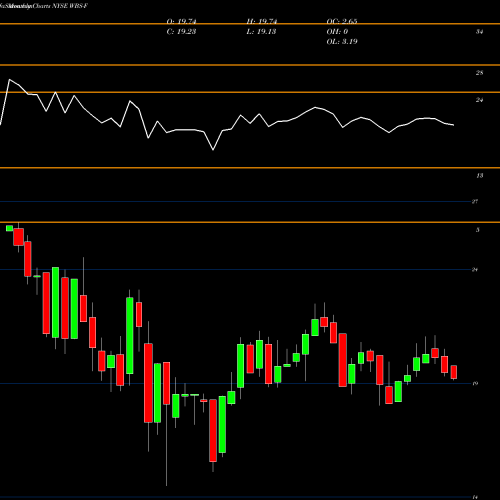The image size is (500, 500).
Task: Select the close value "C: 19.23"
Action: pos(181,32)
